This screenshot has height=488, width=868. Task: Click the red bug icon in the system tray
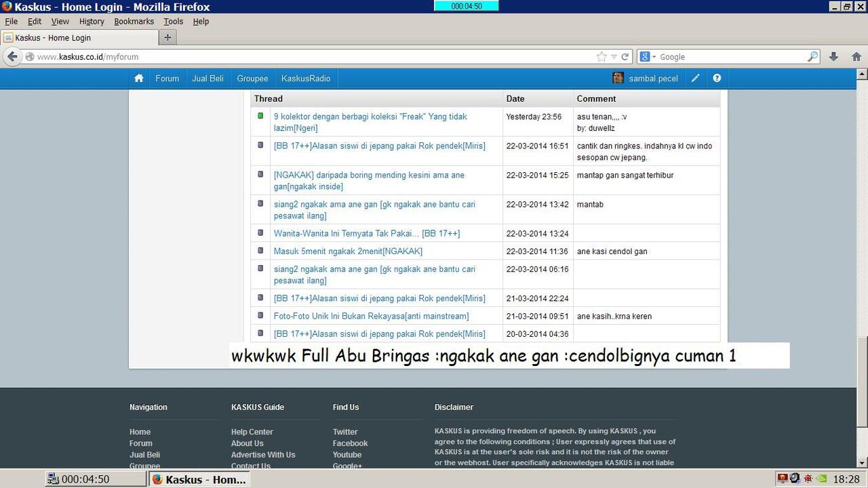808,479
